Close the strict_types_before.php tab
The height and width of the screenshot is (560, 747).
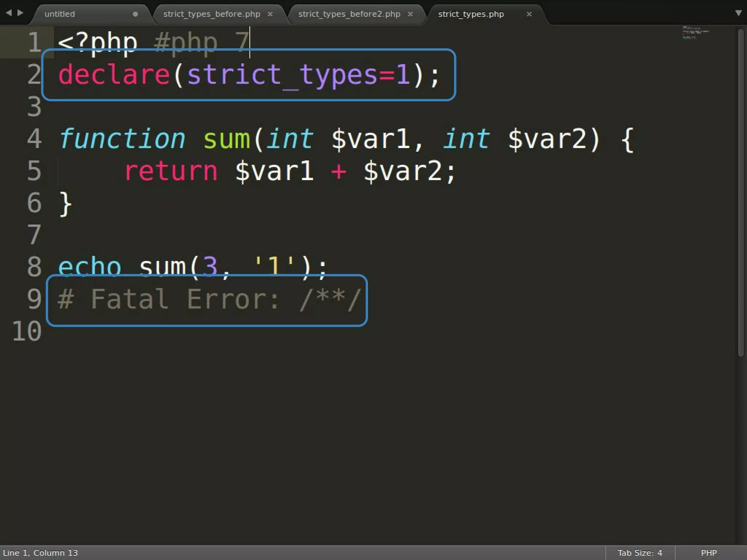(270, 14)
